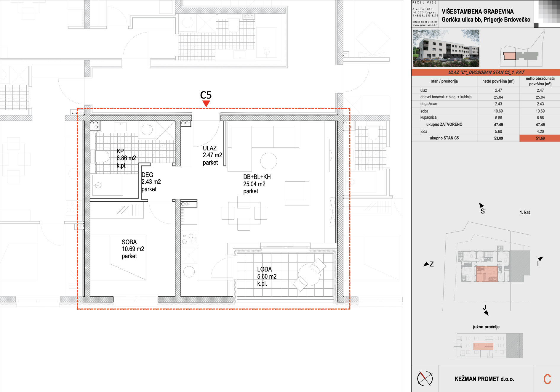Click the round table on the LOĐA
Screen dimensions: 560x392
pyautogui.click(x=309, y=274)
